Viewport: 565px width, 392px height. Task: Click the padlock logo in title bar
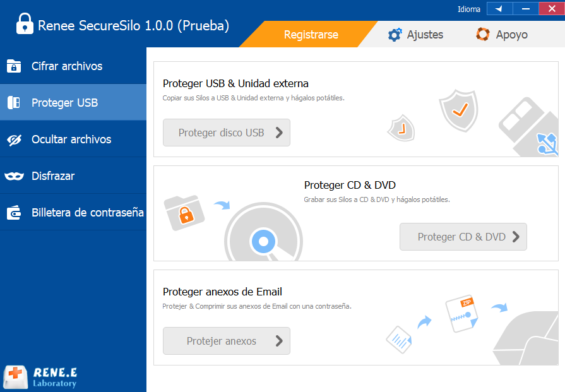(24, 24)
